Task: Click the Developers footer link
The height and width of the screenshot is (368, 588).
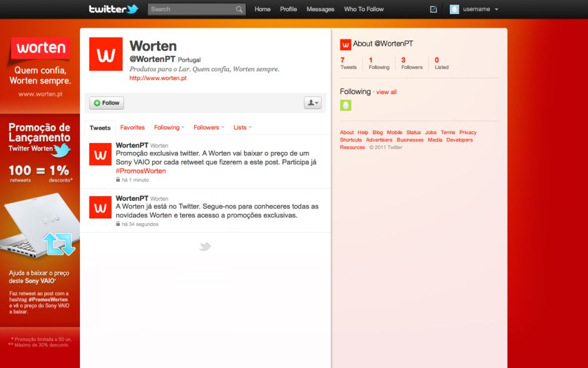Action: [x=459, y=140]
